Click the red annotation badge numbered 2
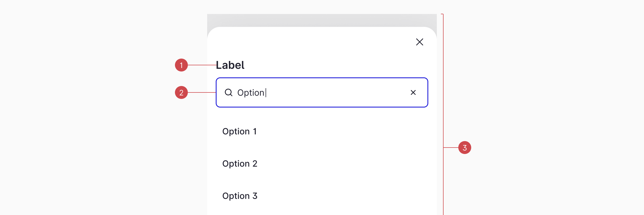Screen dimensions: 644x215 (x=181, y=92)
